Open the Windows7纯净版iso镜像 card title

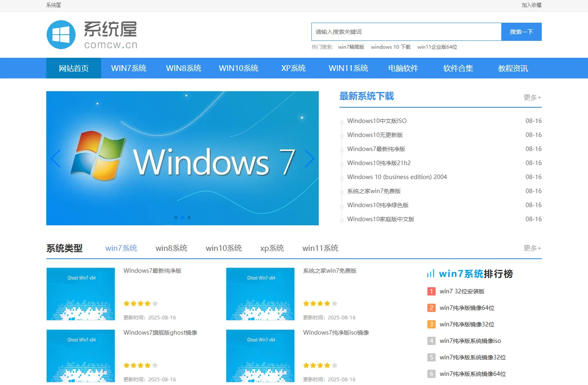[x=336, y=333]
